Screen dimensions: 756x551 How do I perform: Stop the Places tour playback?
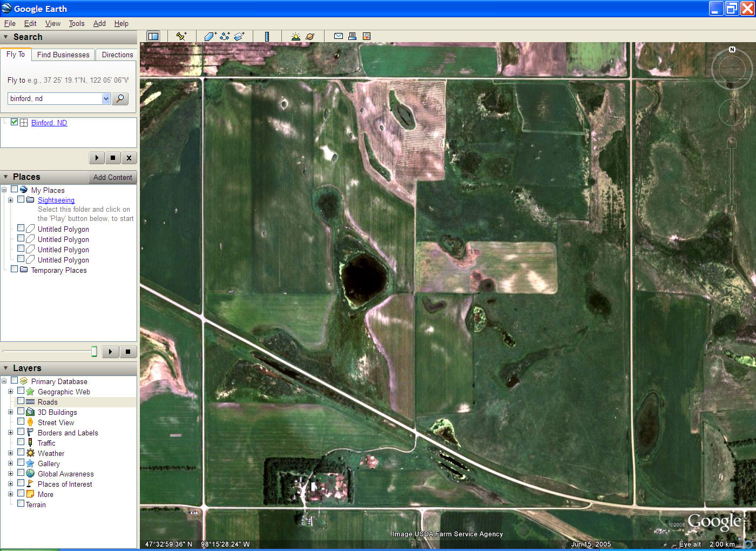(128, 352)
